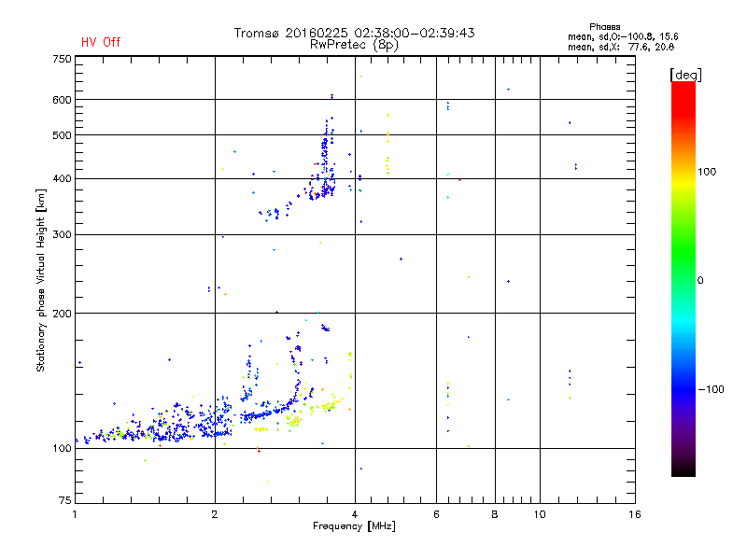Click the colorbar tick label '100'
The image size is (747, 560).
point(707,172)
